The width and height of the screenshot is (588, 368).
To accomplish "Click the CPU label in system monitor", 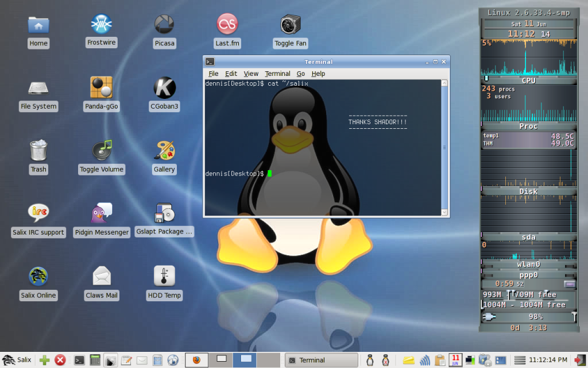I will [529, 80].
